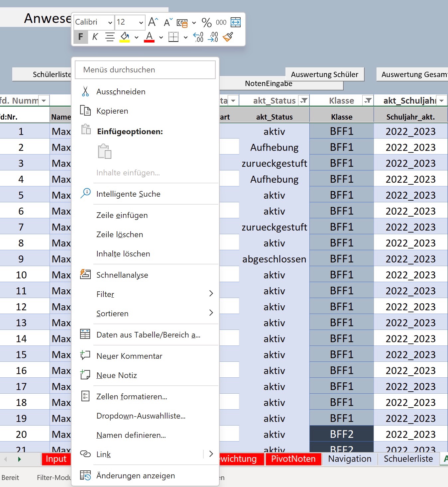The height and width of the screenshot is (487, 448).
Task: Open the Dropdown-Auswahlliste entry
Action: 141,416
